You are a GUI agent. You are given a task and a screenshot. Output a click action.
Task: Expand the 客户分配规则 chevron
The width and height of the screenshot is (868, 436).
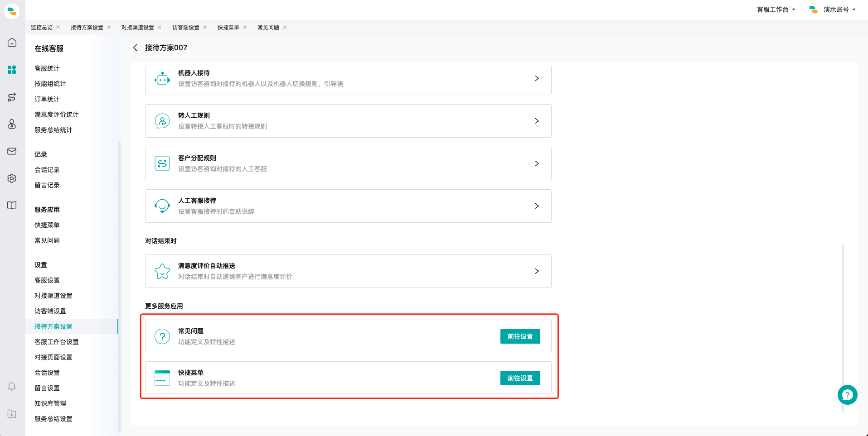click(537, 163)
